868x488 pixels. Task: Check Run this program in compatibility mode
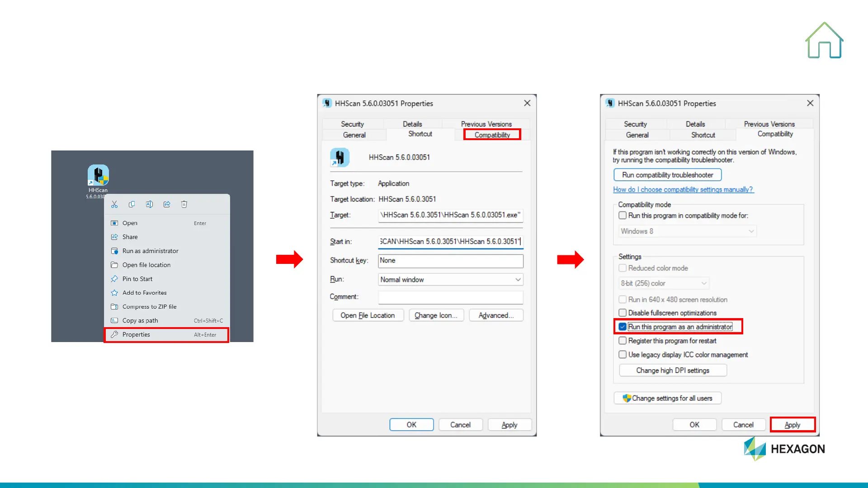623,216
